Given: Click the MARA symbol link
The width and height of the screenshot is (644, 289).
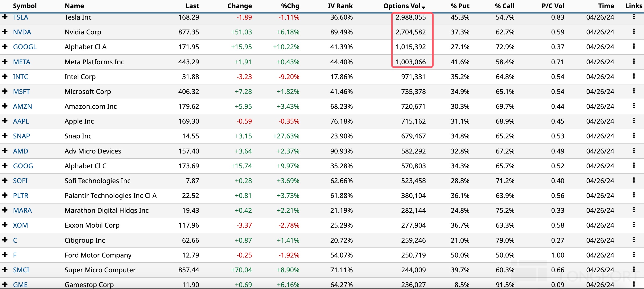Looking at the screenshot, I should tap(23, 210).
